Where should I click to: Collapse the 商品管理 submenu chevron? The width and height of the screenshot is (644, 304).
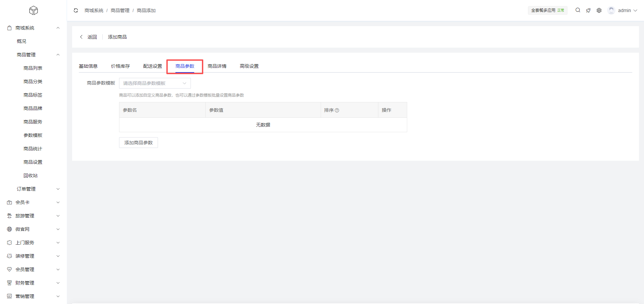58,55
